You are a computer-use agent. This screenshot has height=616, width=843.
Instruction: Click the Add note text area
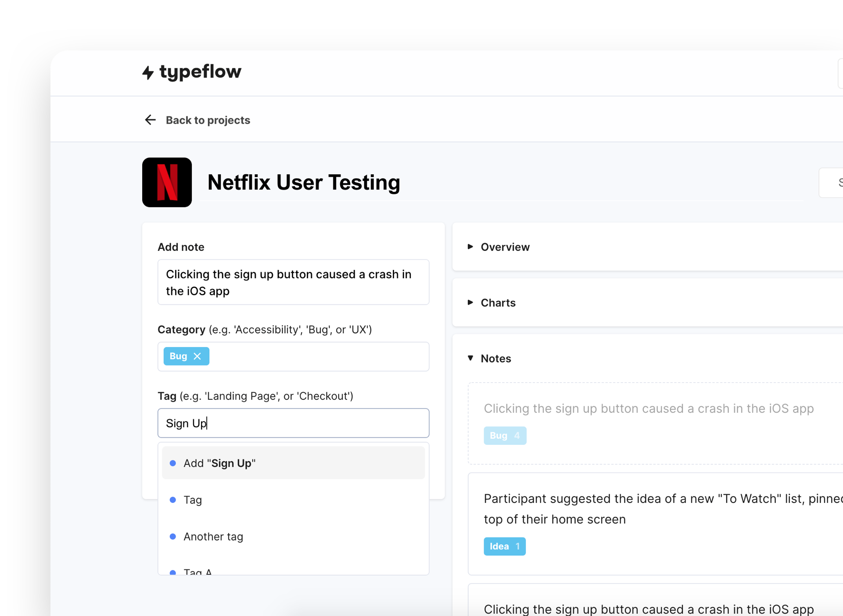[293, 282]
